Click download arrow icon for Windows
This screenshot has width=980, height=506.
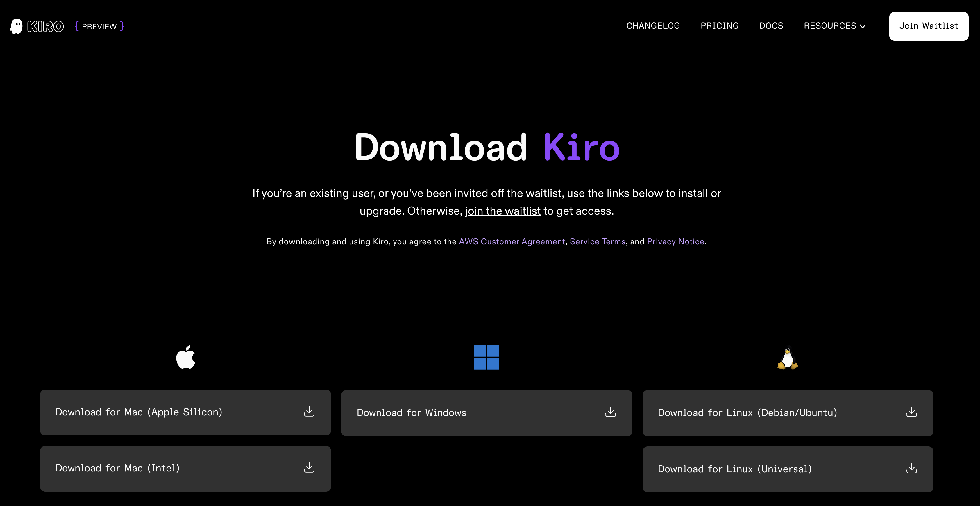(x=610, y=412)
